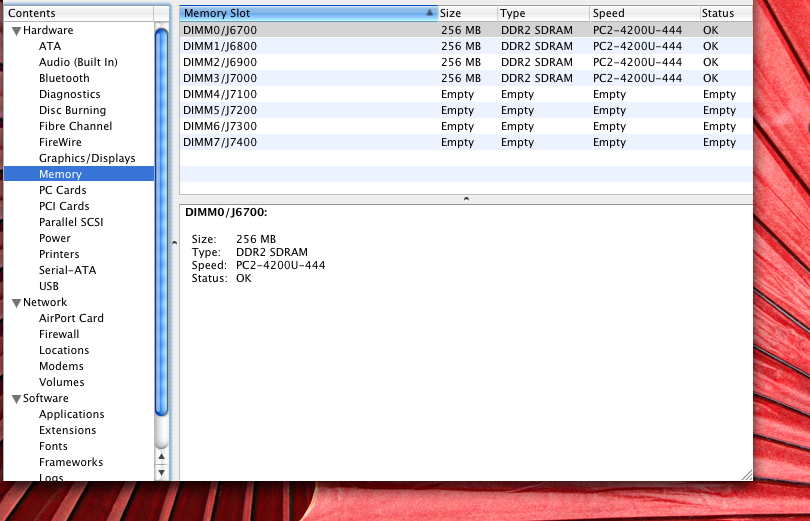Select Printers in Contents list
Viewport: 810px width, 521px height.
(x=59, y=254)
